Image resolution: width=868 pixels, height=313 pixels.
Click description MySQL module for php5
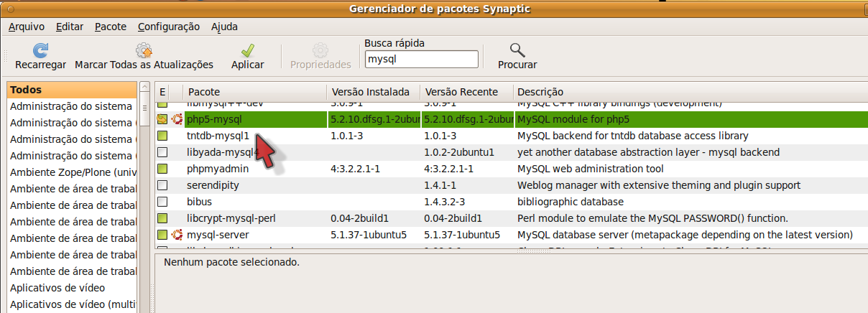[x=573, y=119]
